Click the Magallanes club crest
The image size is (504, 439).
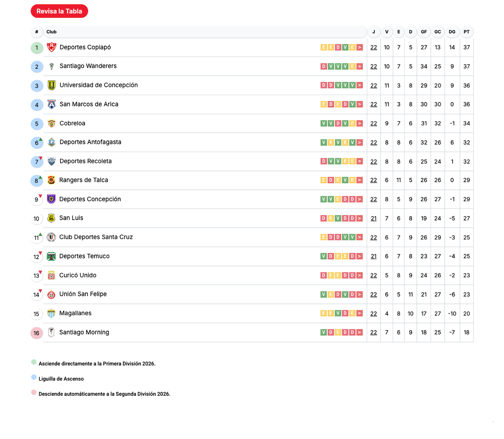point(51,313)
